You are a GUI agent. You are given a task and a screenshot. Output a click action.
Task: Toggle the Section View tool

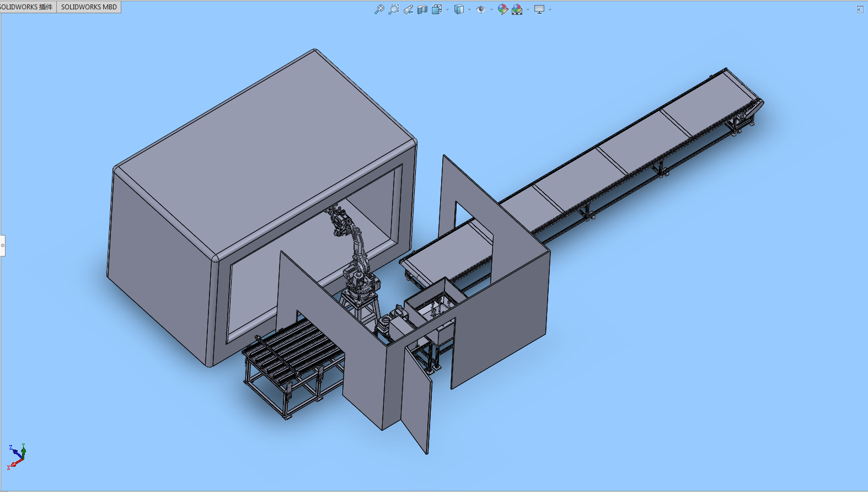(x=422, y=9)
